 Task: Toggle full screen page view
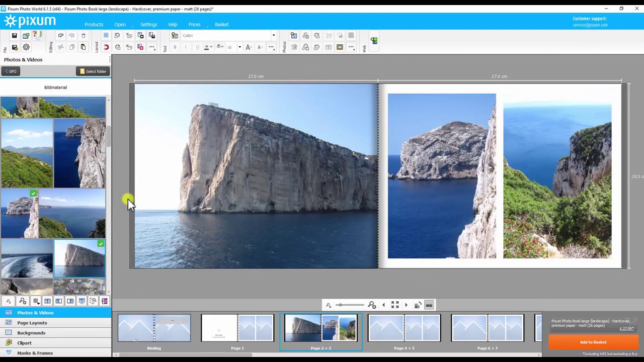click(x=395, y=305)
